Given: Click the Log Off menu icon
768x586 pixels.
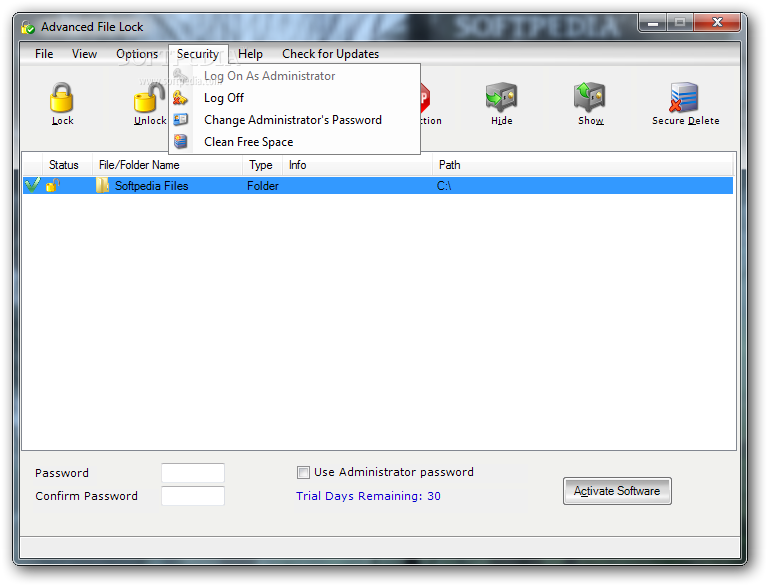Looking at the screenshot, I should [180, 98].
